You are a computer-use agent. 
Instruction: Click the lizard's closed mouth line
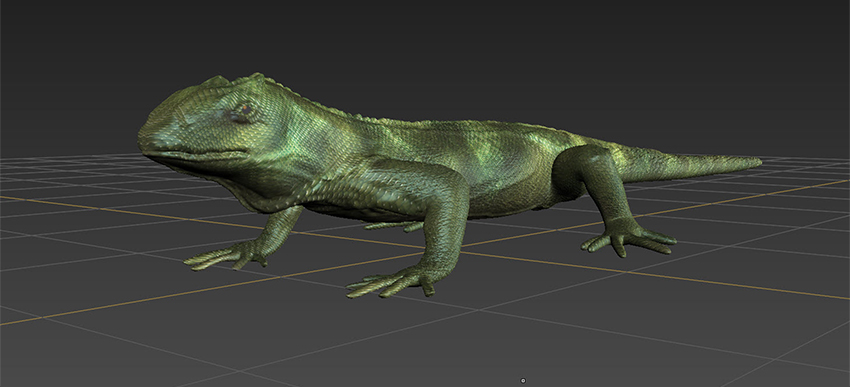(196, 155)
